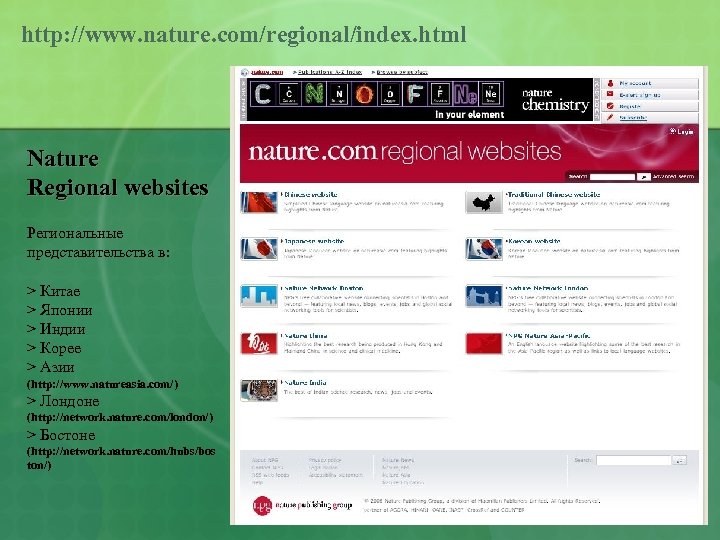Image resolution: width=720 pixels, height=540 pixels.
Task: Open the Nature India heading link
Action: [304, 382]
